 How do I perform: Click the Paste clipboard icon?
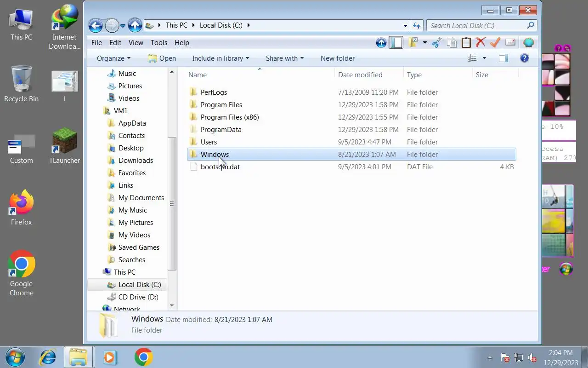(x=466, y=43)
